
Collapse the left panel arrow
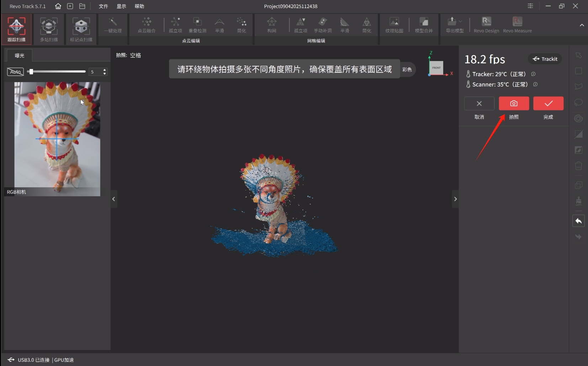pos(113,199)
